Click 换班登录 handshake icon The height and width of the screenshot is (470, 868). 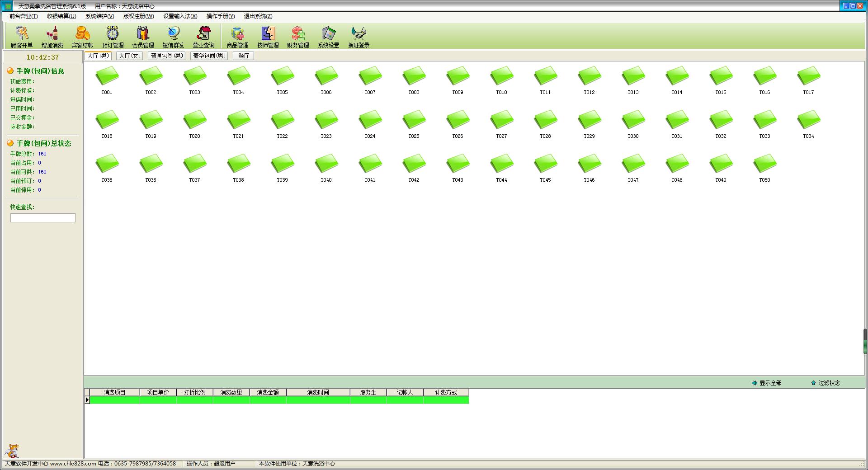coord(359,37)
